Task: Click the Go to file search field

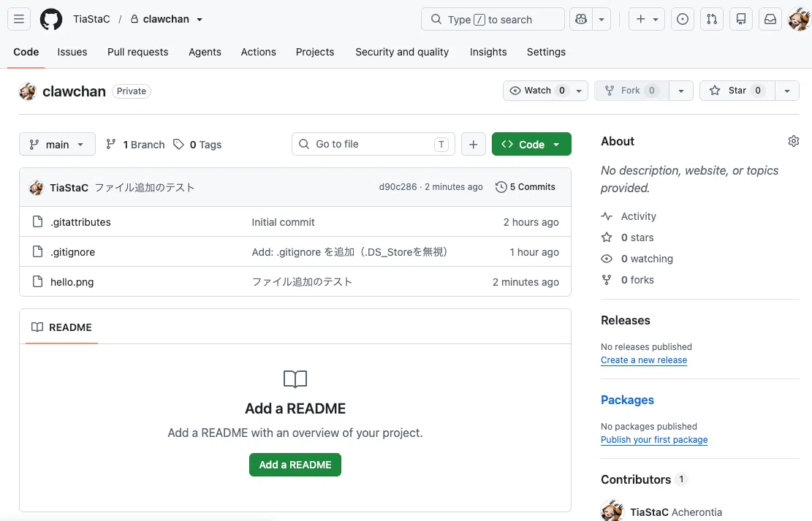Action: tap(373, 144)
